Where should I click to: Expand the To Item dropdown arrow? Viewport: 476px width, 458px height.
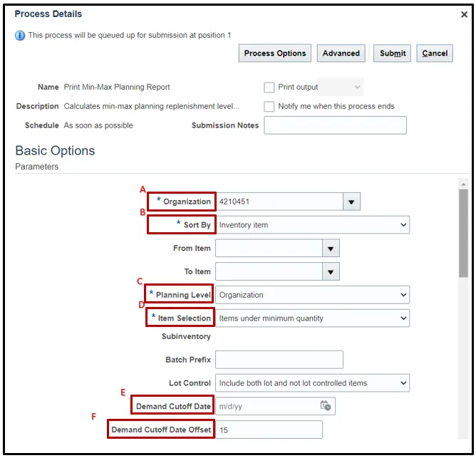click(x=331, y=272)
